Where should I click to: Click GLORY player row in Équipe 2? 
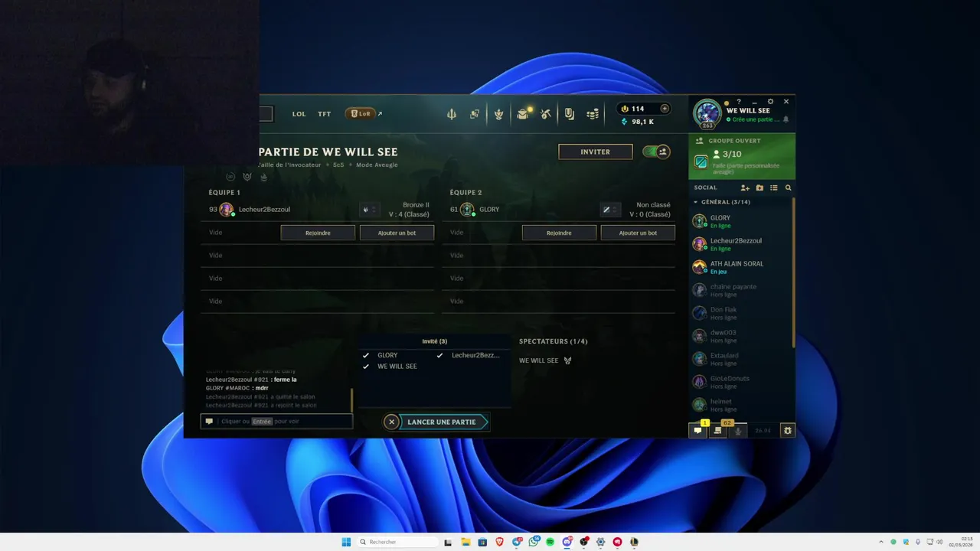pos(559,210)
